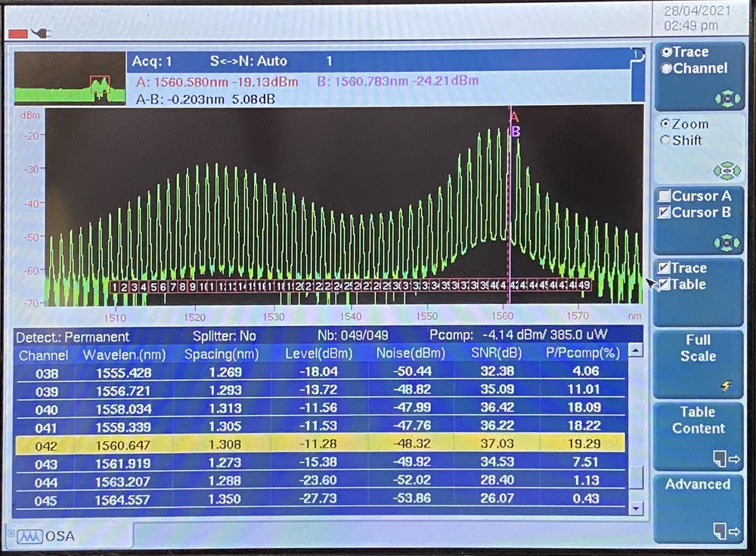
Task: Open the Advanced submenu
Action: 698,508
